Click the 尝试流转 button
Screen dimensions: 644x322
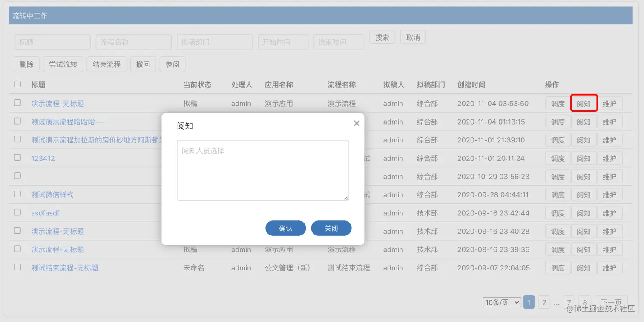[x=63, y=64]
